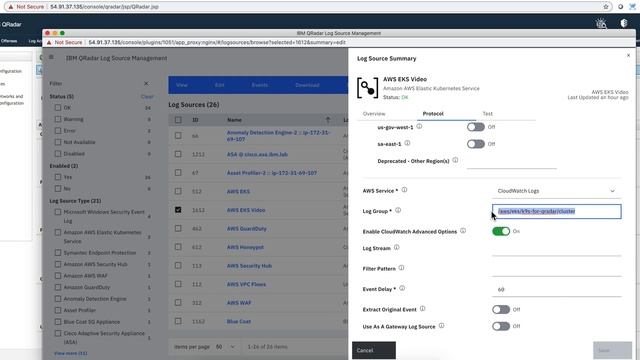Open items per page dropdown

(x=225, y=347)
